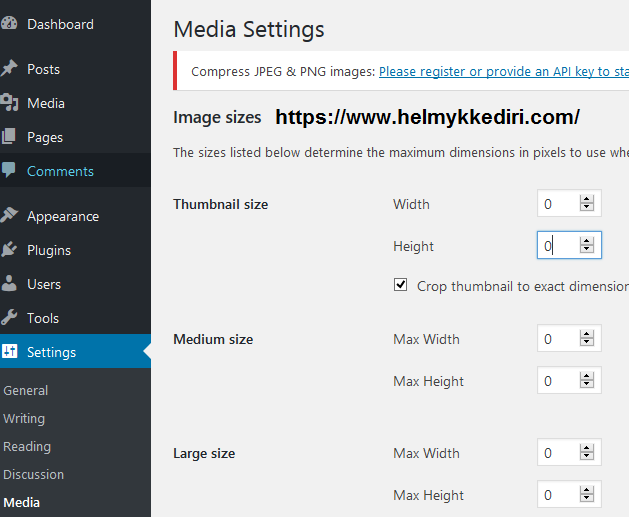Click the Media library icon
This screenshot has width=629, height=517.
tap(10, 103)
